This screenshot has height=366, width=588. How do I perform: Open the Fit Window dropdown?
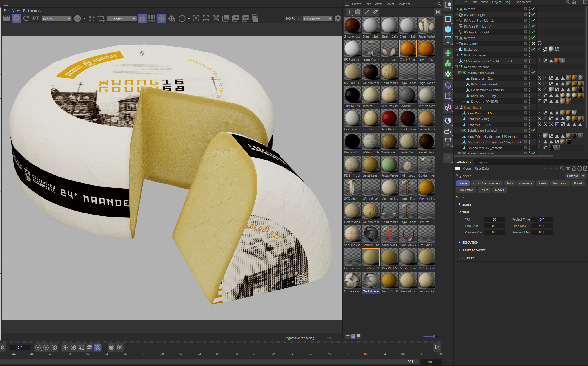pyautogui.click(x=317, y=19)
